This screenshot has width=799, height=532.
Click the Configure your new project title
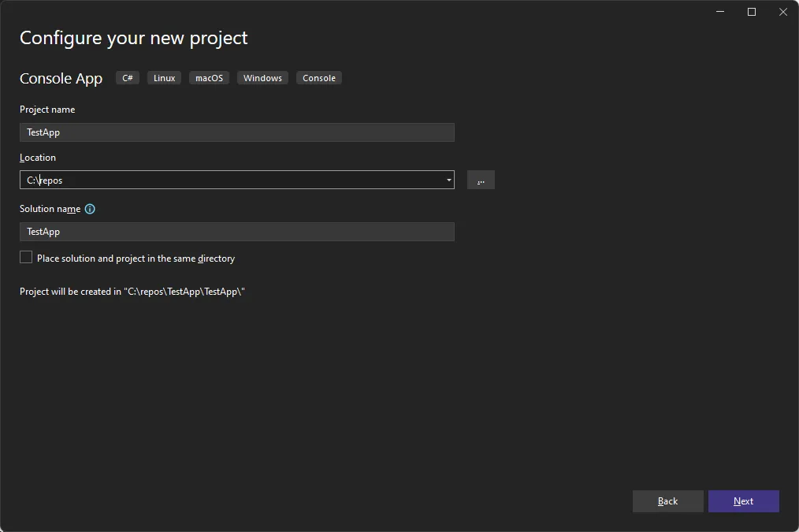[x=133, y=37]
